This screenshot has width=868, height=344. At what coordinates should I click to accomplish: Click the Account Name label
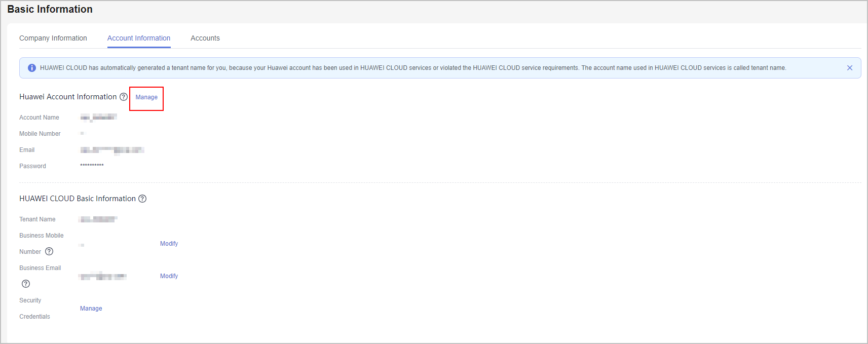[39, 118]
